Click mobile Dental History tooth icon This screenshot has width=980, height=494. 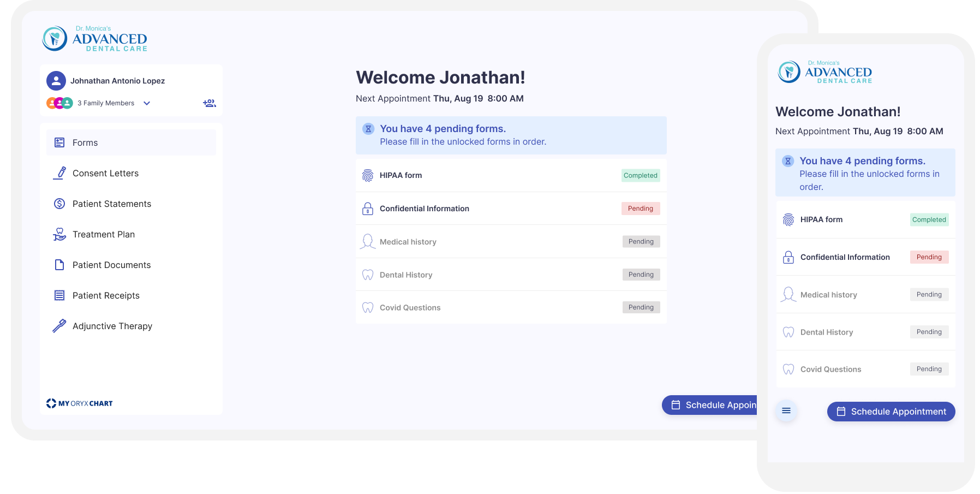pyautogui.click(x=788, y=332)
